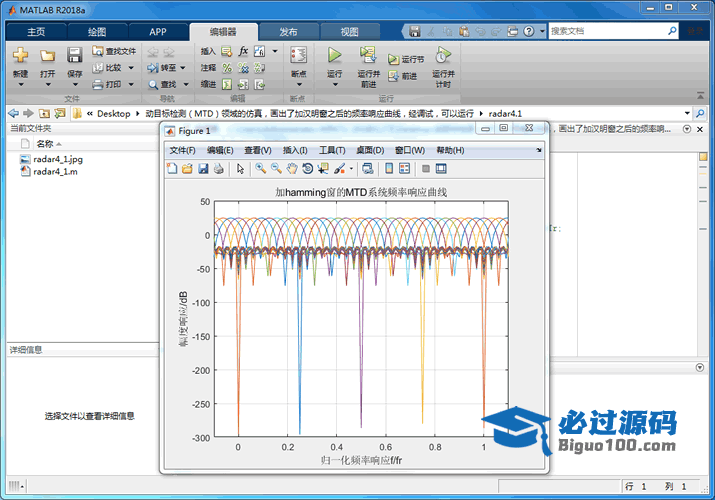Expand the Run (运行) dropdown arrow
This screenshot has height=500, width=715.
(x=335, y=85)
